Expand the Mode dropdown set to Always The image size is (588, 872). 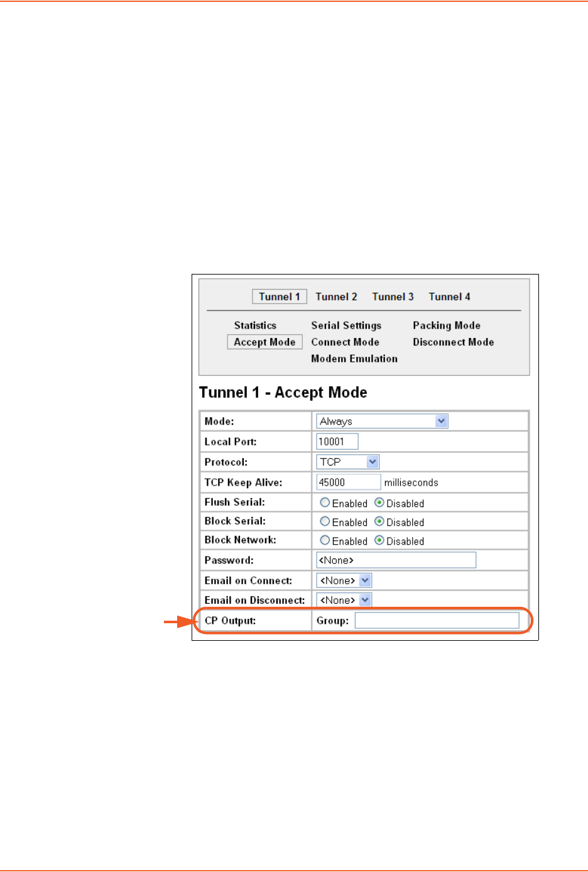[x=382, y=421]
